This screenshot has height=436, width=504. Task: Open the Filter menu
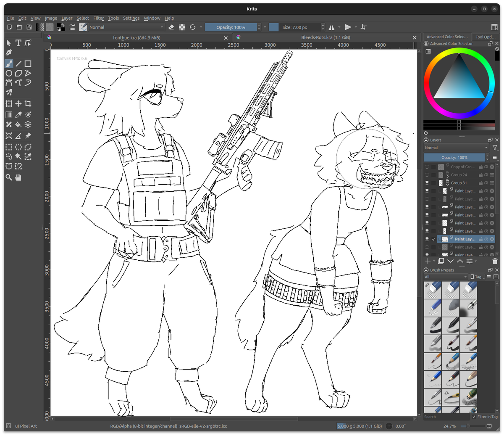[x=99, y=18]
